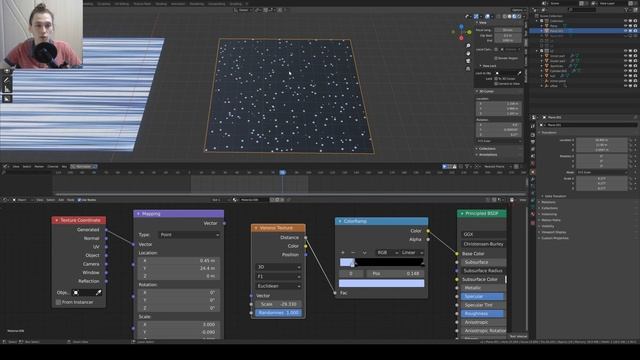This screenshot has width=640, height=360.
Task: Toggle Lock To 3D Cursor checkbox
Action: click(496, 79)
